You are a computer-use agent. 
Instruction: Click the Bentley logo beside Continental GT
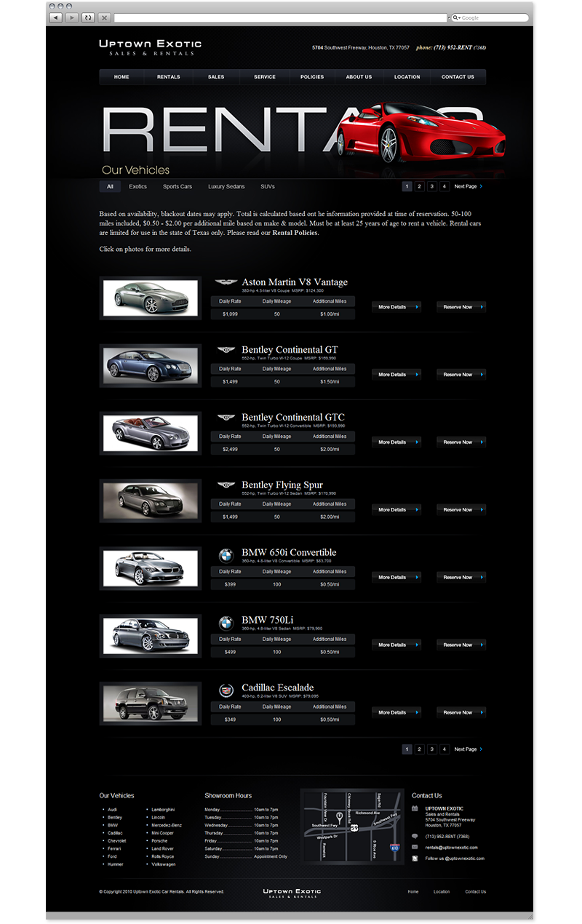pyautogui.click(x=226, y=350)
